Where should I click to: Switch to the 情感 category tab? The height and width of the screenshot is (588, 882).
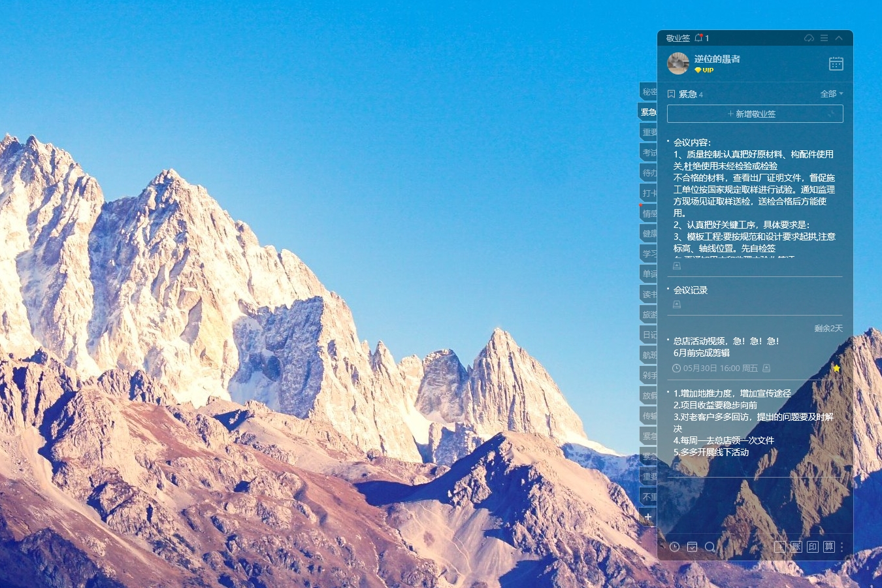tap(648, 214)
